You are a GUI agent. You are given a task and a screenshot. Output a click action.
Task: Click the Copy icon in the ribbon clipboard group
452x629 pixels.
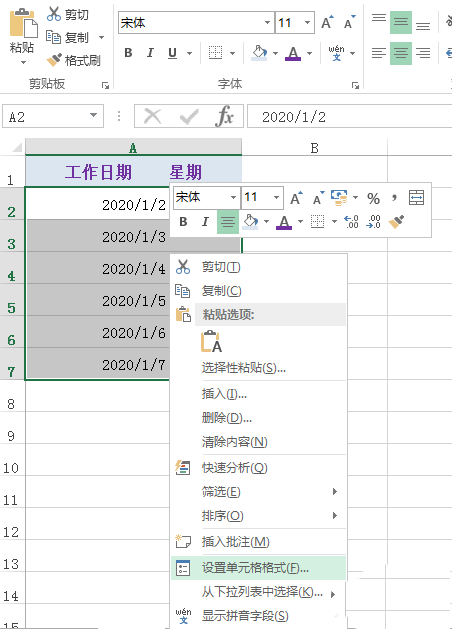tap(53, 37)
